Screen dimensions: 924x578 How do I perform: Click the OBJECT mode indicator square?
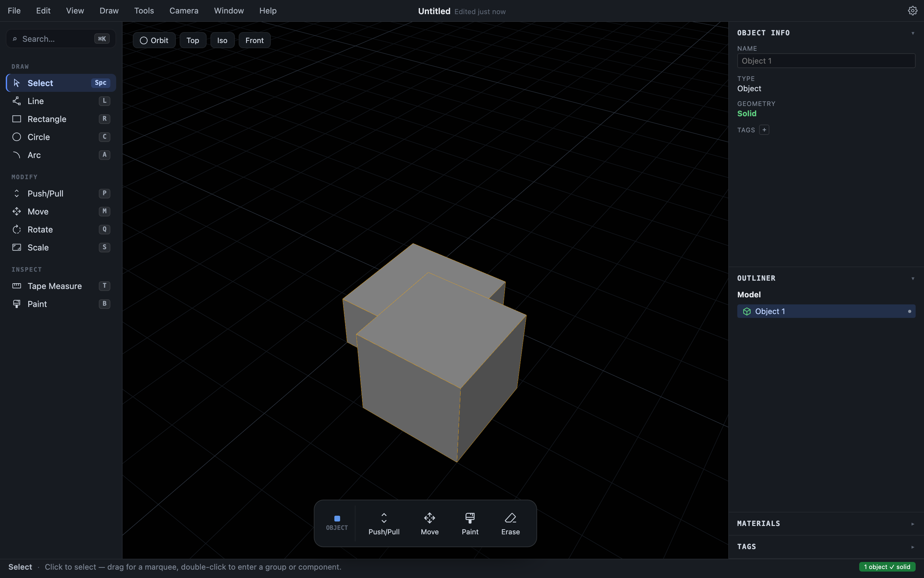(337, 519)
